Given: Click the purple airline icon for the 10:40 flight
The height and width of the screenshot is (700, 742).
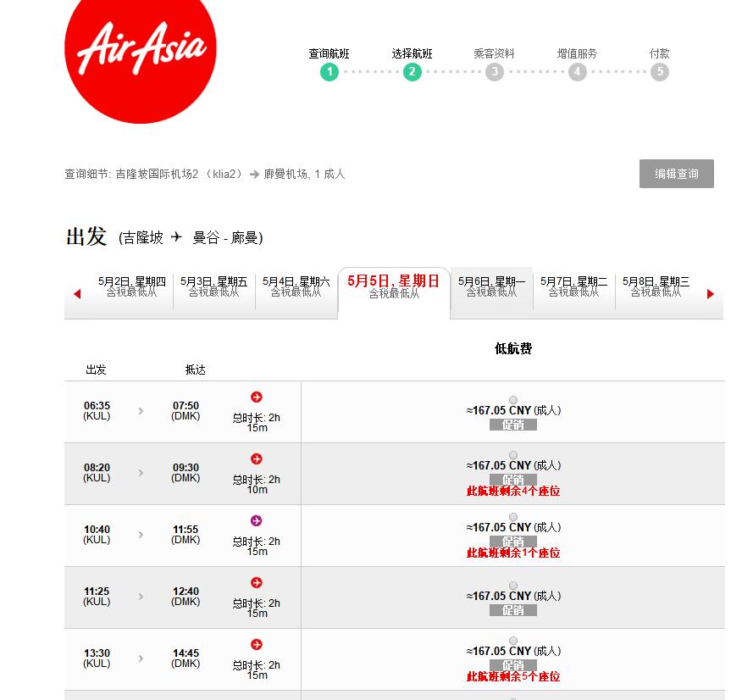Looking at the screenshot, I should (257, 520).
